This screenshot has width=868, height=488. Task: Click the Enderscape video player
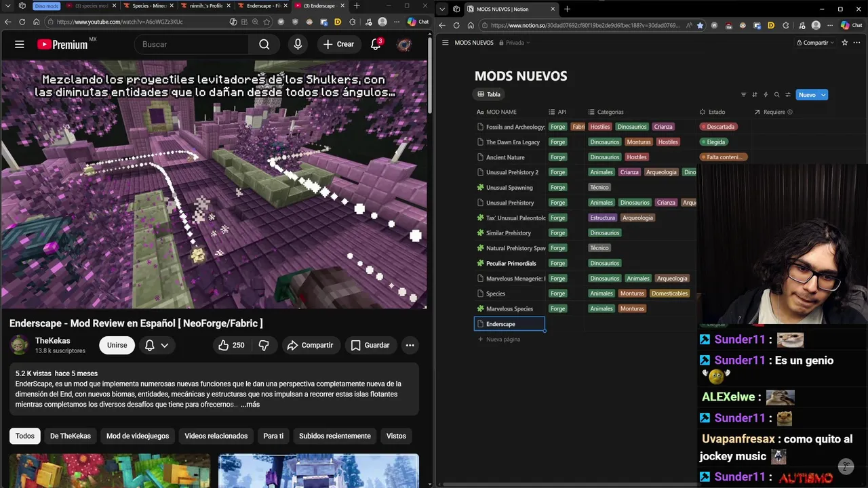pyautogui.click(x=214, y=184)
